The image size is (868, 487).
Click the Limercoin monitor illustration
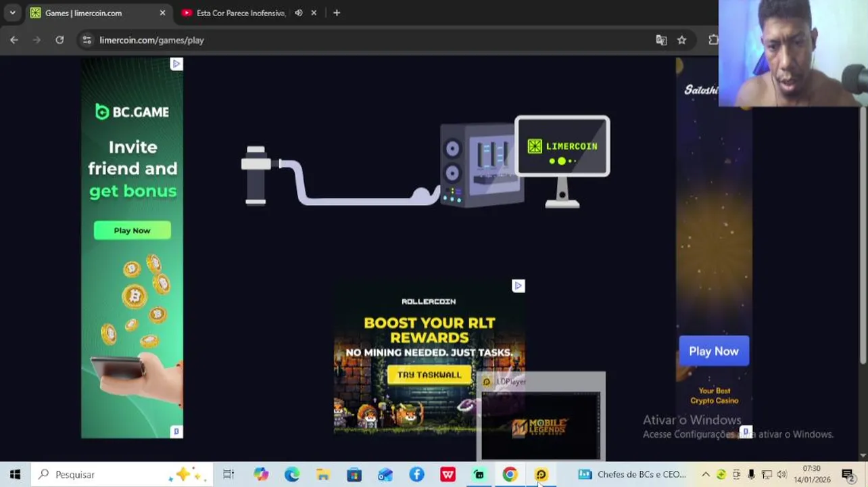[562, 161]
